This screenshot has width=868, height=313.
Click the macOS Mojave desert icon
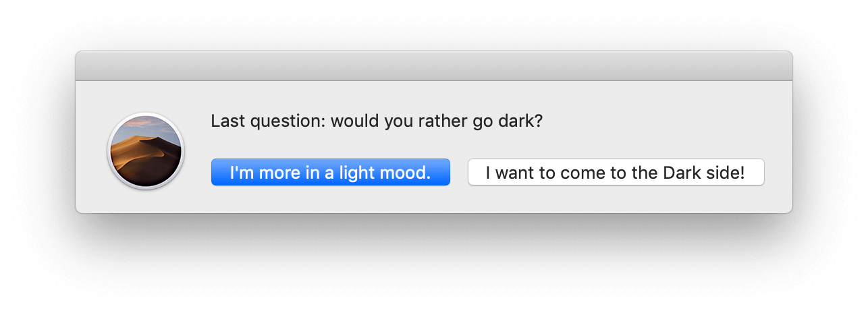(x=145, y=151)
